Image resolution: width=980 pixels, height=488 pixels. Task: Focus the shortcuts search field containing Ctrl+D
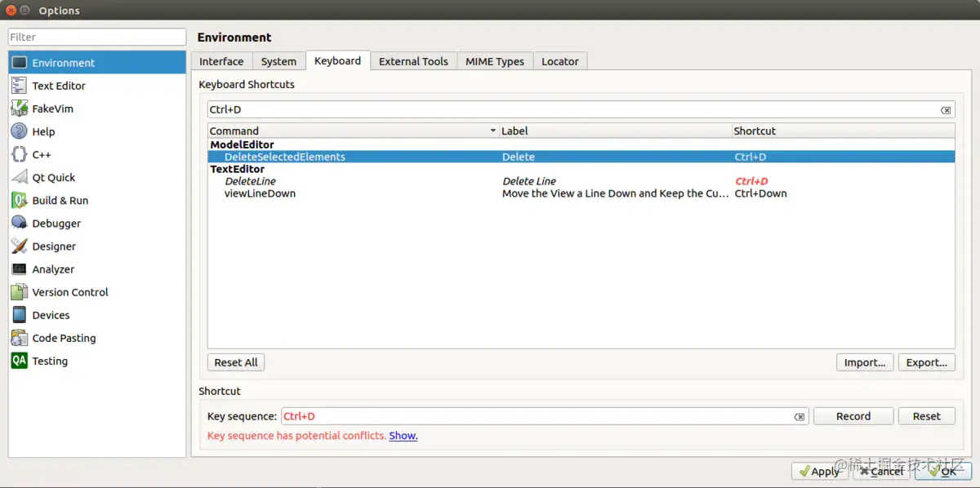coord(581,109)
